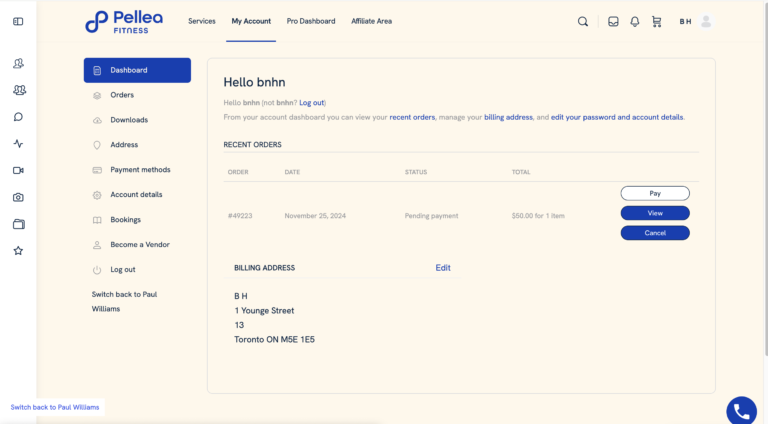Open the group members sidebar icon
This screenshot has width=768, height=424.
coord(19,90)
